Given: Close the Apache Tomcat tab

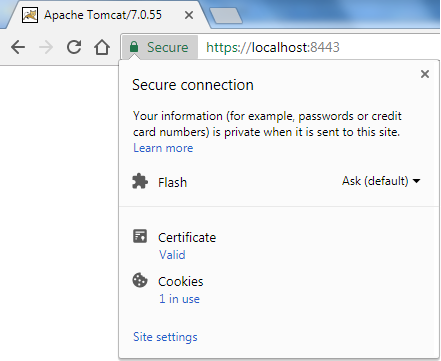Looking at the screenshot, I should coord(189,15).
